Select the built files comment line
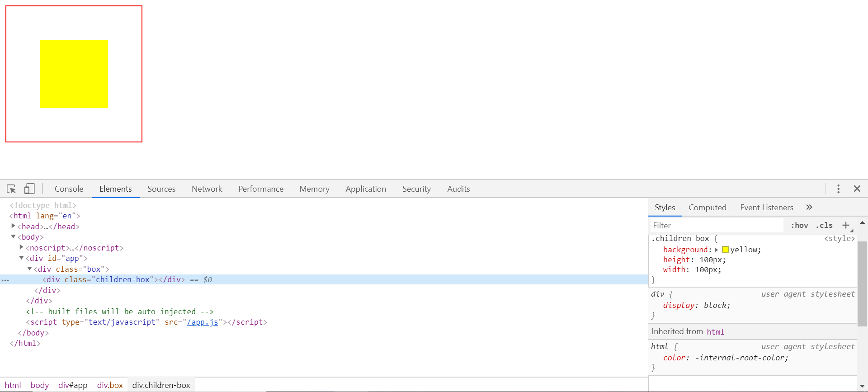This screenshot has height=392, width=868. coord(119,312)
